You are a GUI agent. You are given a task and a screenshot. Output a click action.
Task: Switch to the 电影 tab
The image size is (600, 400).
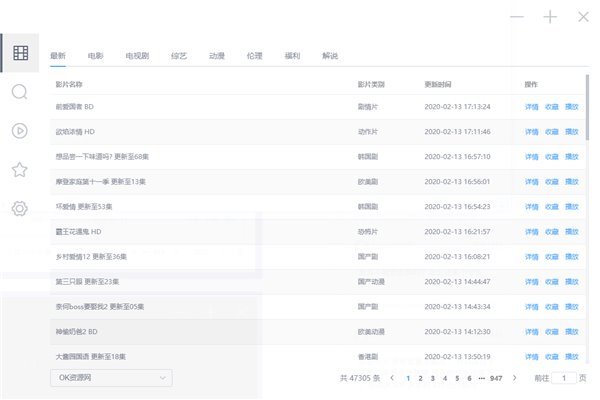(96, 55)
